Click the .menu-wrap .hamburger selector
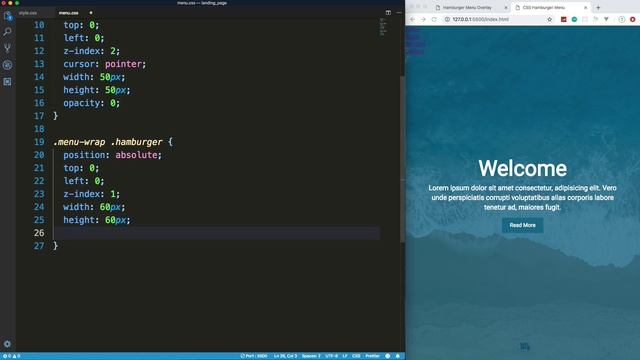Screen dimensions: 640x360 (108, 142)
